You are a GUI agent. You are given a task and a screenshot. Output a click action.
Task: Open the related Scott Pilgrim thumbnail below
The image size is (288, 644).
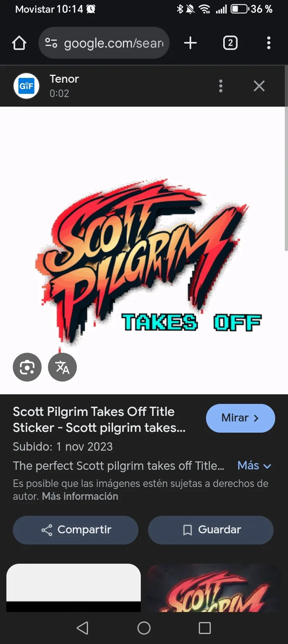tap(214, 588)
